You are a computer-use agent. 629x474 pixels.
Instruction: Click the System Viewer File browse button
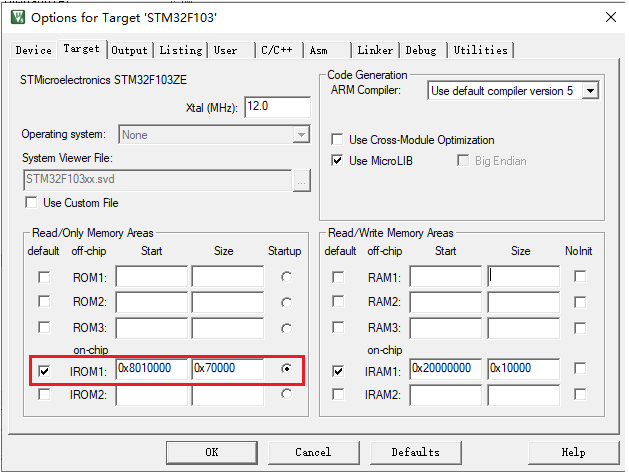pyautogui.click(x=302, y=180)
